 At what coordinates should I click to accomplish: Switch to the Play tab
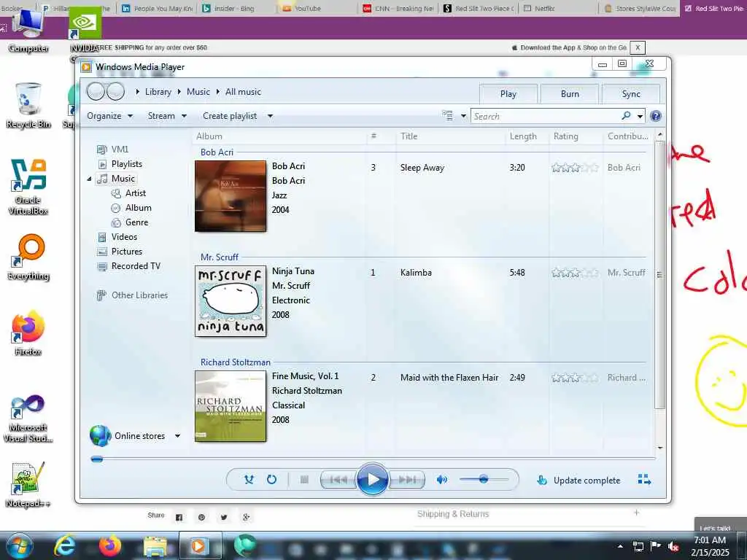click(508, 94)
